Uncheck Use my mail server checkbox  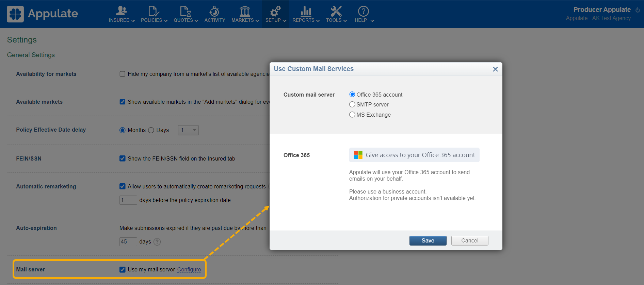[123, 270]
